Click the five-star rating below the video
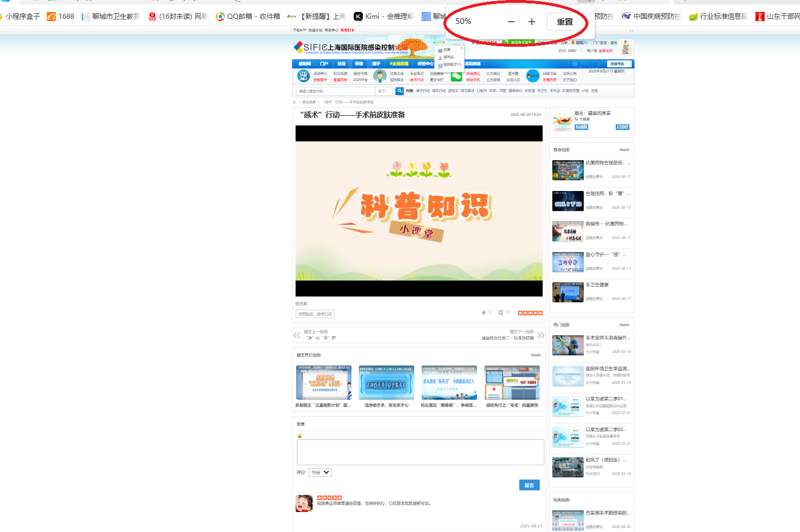800x532 pixels. click(530, 313)
